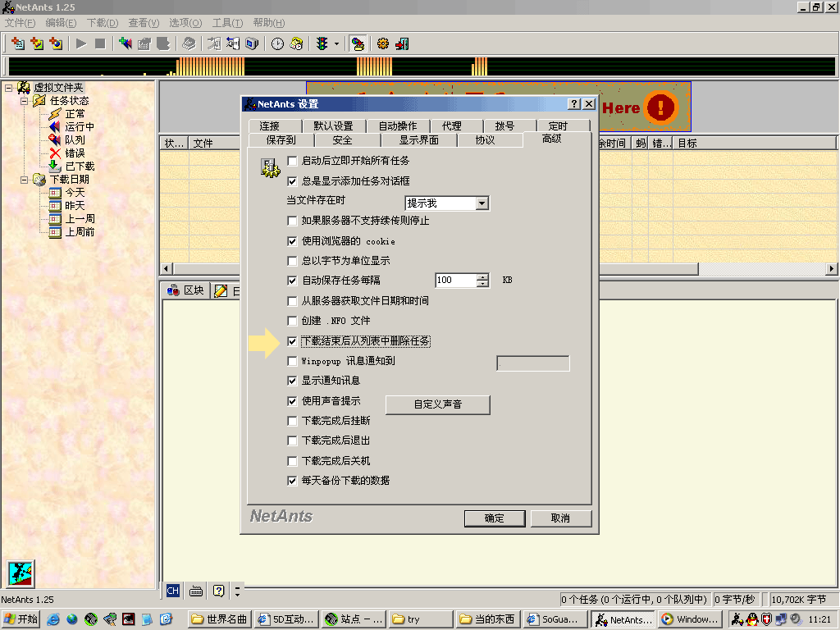Open Internet Explorer from the quick launch
Screen dimensions: 840x630
53,619
